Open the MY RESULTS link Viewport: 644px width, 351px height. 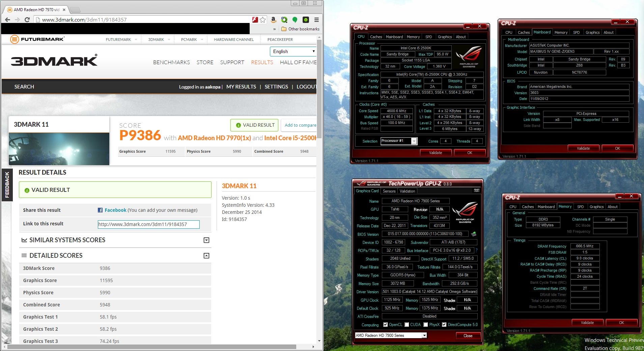[x=241, y=87]
